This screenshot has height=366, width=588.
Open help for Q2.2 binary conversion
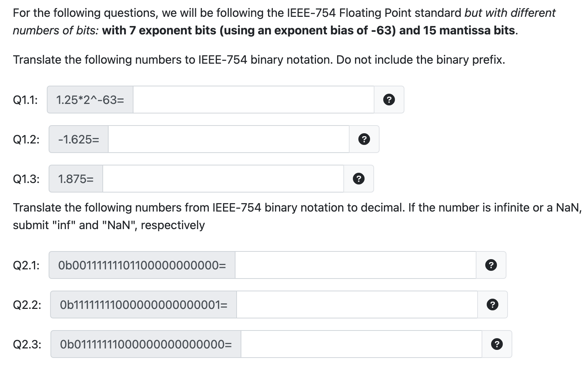coord(492,305)
